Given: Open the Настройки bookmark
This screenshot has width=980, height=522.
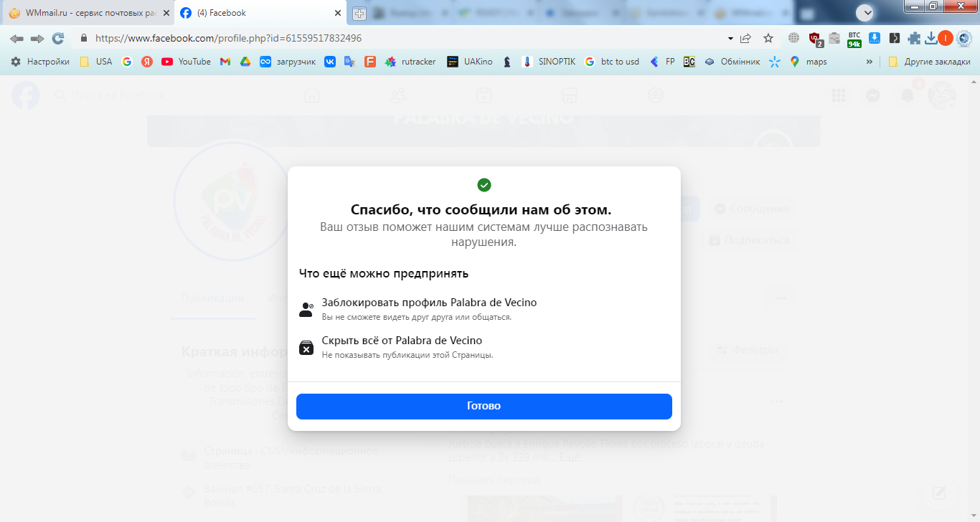Looking at the screenshot, I should [40, 62].
